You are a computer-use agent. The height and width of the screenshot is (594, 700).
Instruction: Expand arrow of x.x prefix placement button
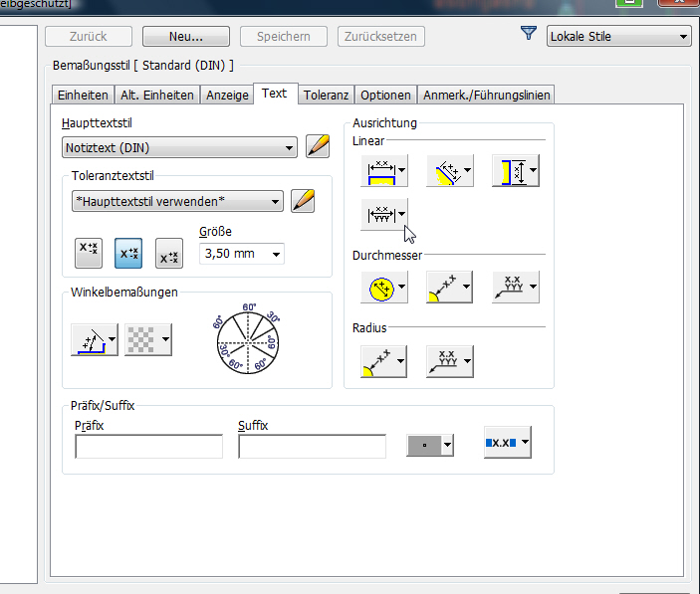coord(525,442)
